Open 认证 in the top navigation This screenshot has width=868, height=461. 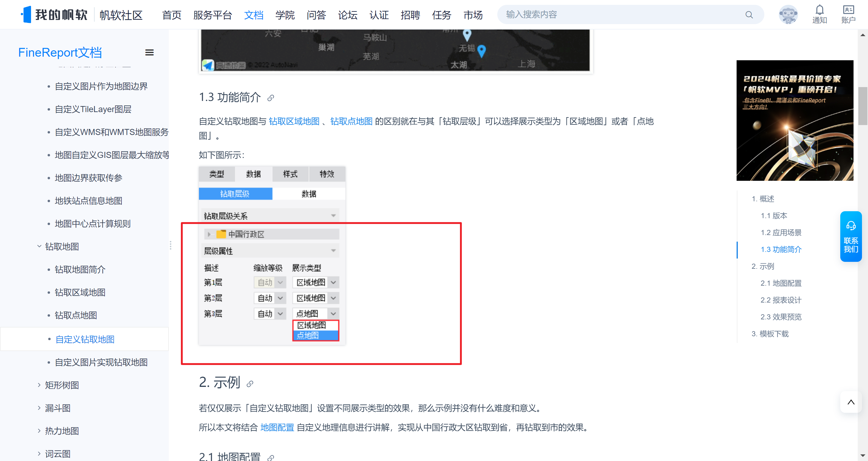379,15
